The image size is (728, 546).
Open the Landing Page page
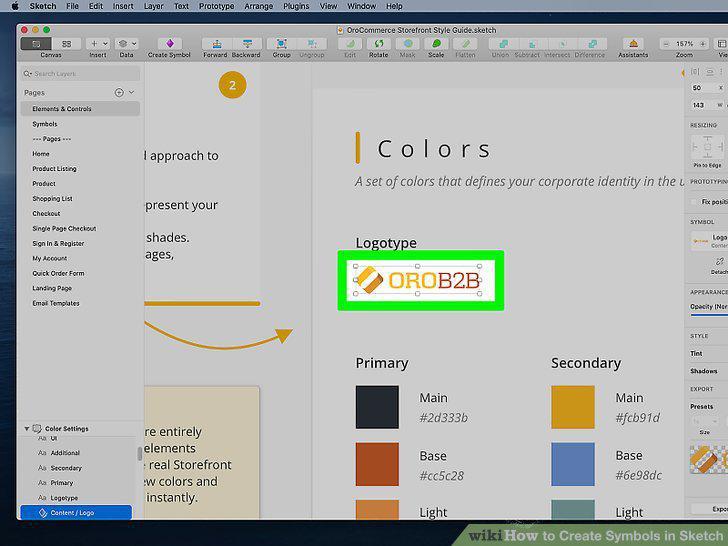click(52, 288)
